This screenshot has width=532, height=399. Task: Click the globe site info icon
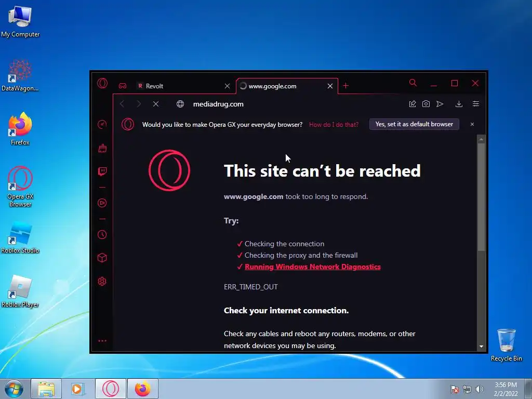(180, 104)
